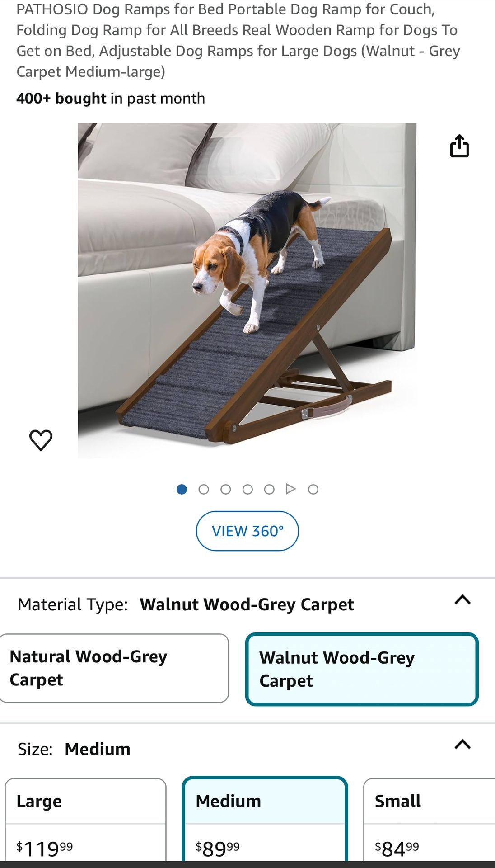Play product video via triangle indicator
This screenshot has height=868, width=495.
click(x=291, y=489)
